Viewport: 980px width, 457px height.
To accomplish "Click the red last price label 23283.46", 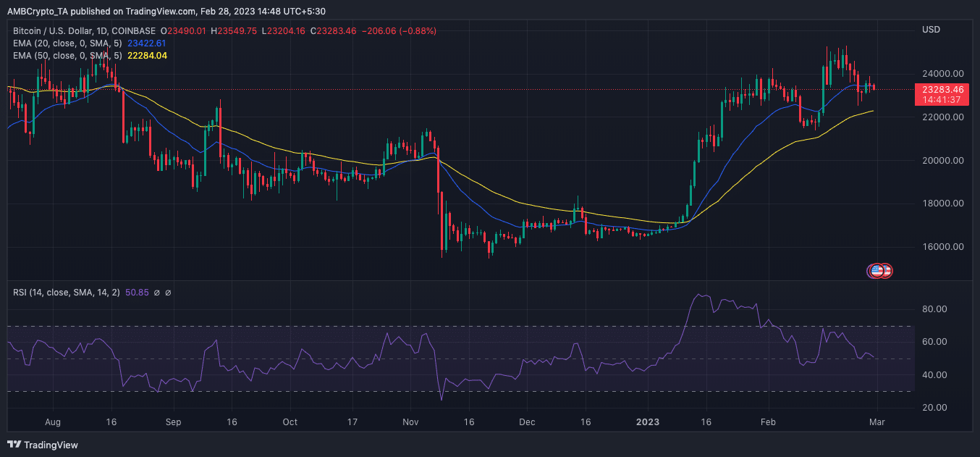I will (x=942, y=89).
